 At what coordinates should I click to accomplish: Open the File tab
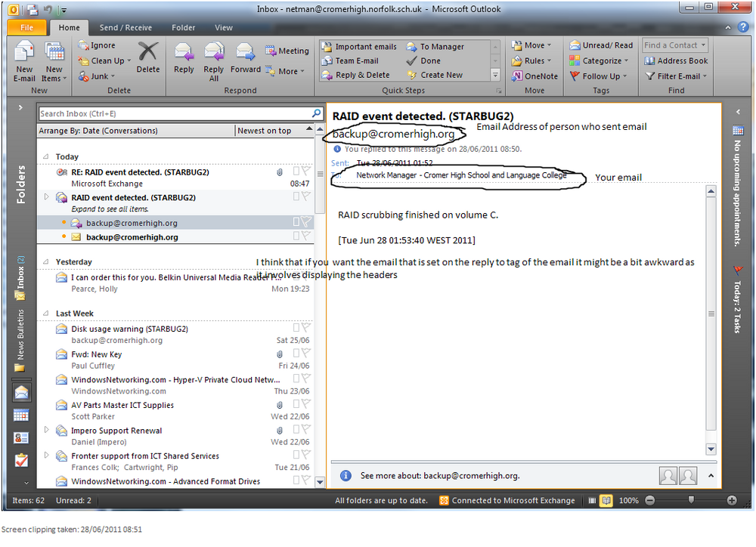(x=27, y=27)
